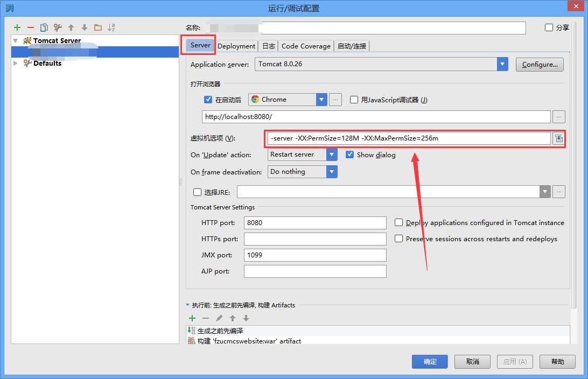Viewport: 588px width, 379px height.
Task: Toggle the 分享 checkbox
Action: pos(549,27)
